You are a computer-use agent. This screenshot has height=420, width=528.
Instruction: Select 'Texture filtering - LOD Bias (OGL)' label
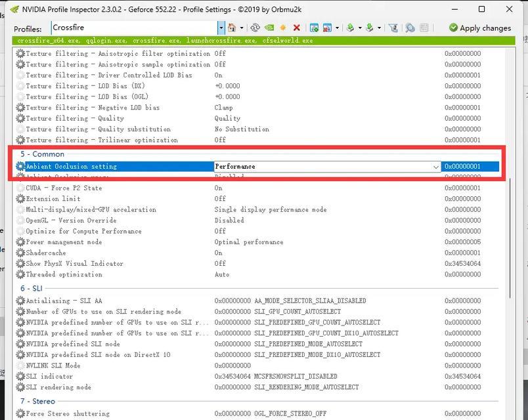(x=87, y=96)
